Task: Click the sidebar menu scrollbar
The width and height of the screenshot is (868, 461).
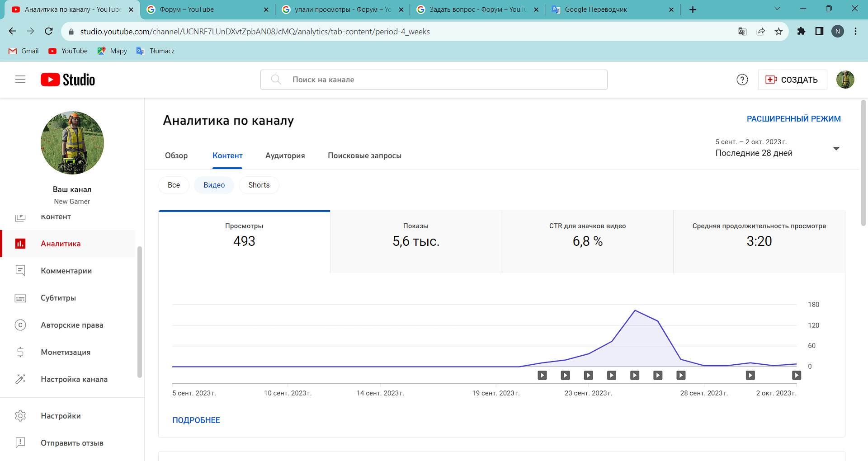Action: 140,312
